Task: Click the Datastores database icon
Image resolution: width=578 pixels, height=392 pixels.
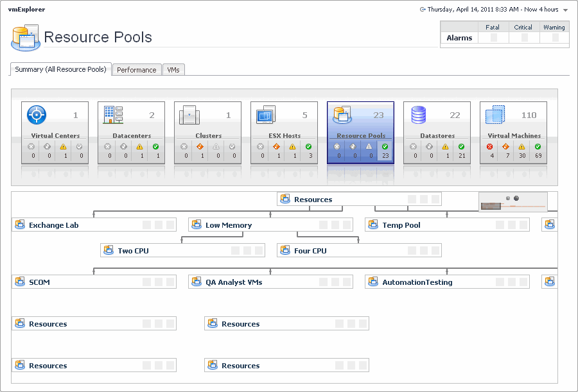Action: [419, 115]
